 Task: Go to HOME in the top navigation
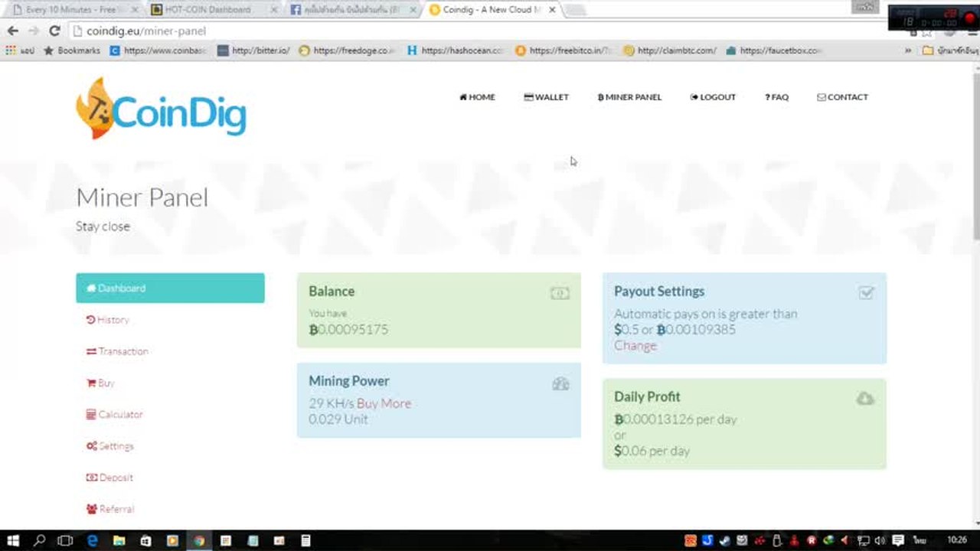477,97
